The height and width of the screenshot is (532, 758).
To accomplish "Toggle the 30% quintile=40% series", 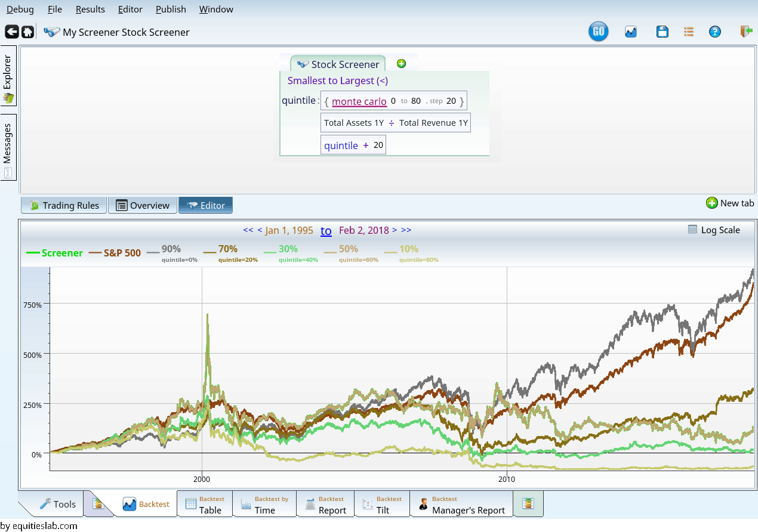I will (x=290, y=253).
